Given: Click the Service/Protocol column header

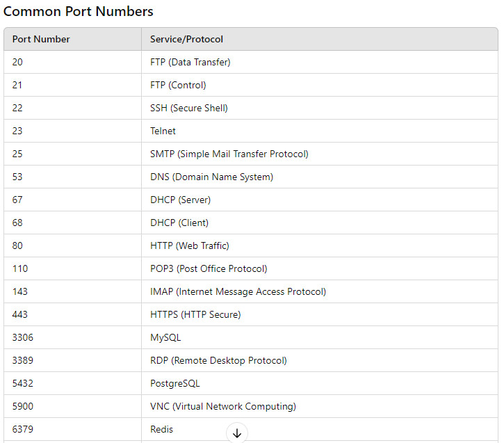Looking at the screenshot, I should pyautogui.click(x=320, y=39).
